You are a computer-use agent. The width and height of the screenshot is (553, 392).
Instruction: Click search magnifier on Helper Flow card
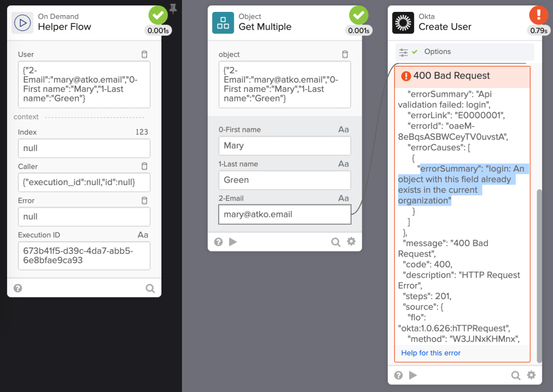(150, 288)
